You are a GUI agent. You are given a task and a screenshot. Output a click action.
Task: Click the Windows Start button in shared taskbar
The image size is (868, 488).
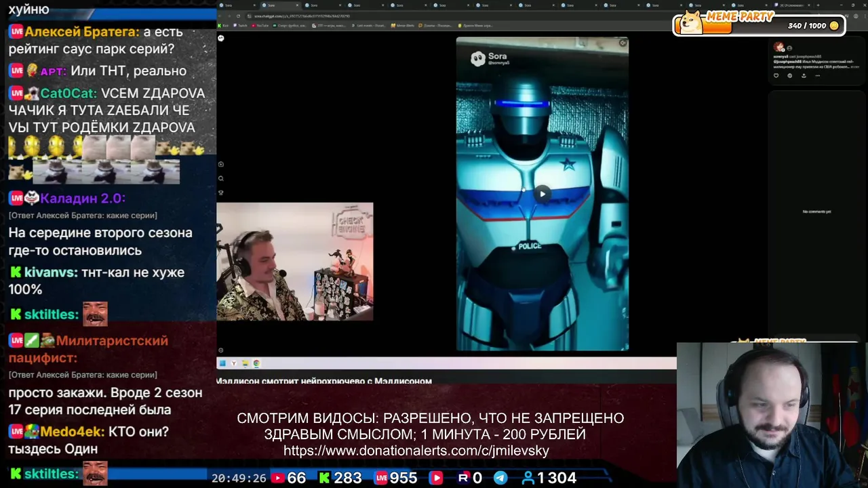click(222, 363)
